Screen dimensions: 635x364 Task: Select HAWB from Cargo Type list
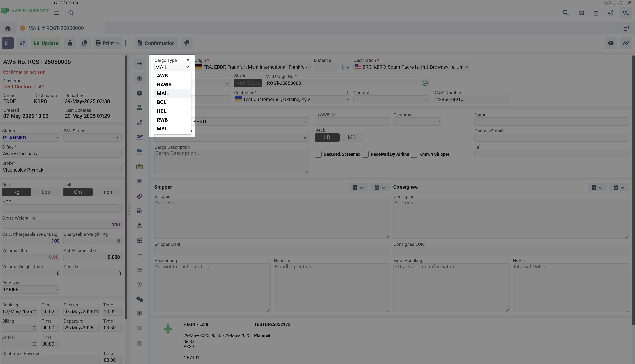coord(164,84)
